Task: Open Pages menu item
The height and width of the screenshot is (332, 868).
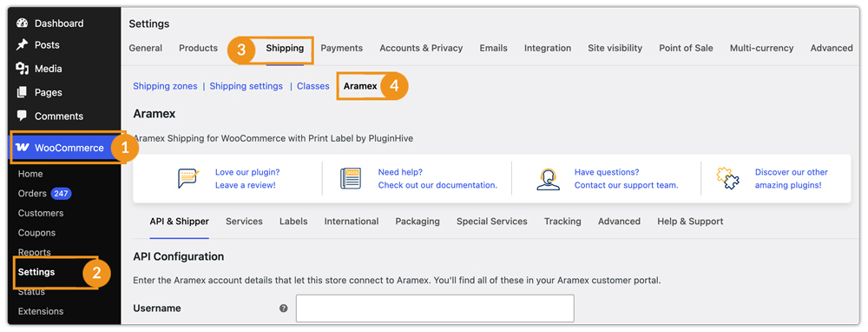Action: click(x=48, y=93)
